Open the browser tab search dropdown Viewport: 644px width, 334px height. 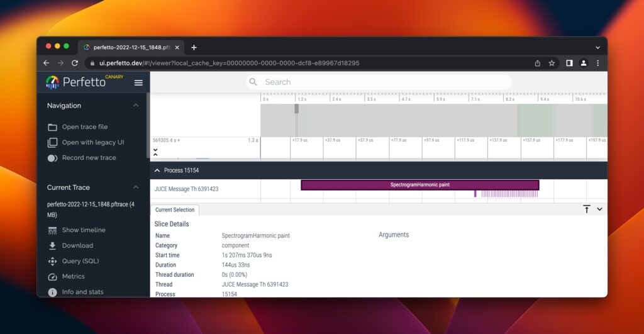tap(597, 48)
